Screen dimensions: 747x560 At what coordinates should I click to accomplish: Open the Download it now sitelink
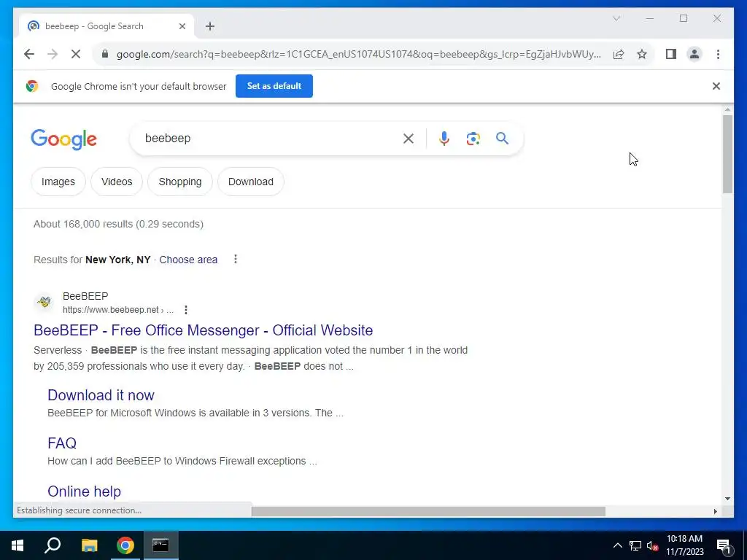point(101,395)
